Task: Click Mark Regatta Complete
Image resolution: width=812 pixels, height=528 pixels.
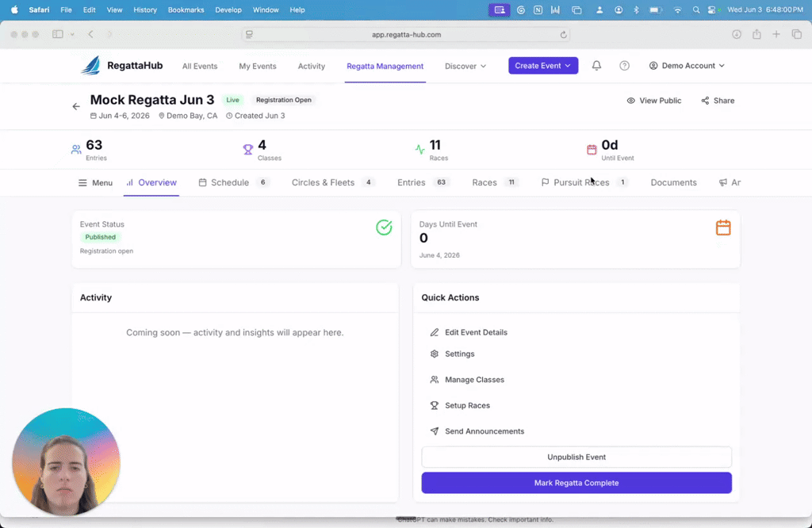Action: pyautogui.click(x=576, y=483)
